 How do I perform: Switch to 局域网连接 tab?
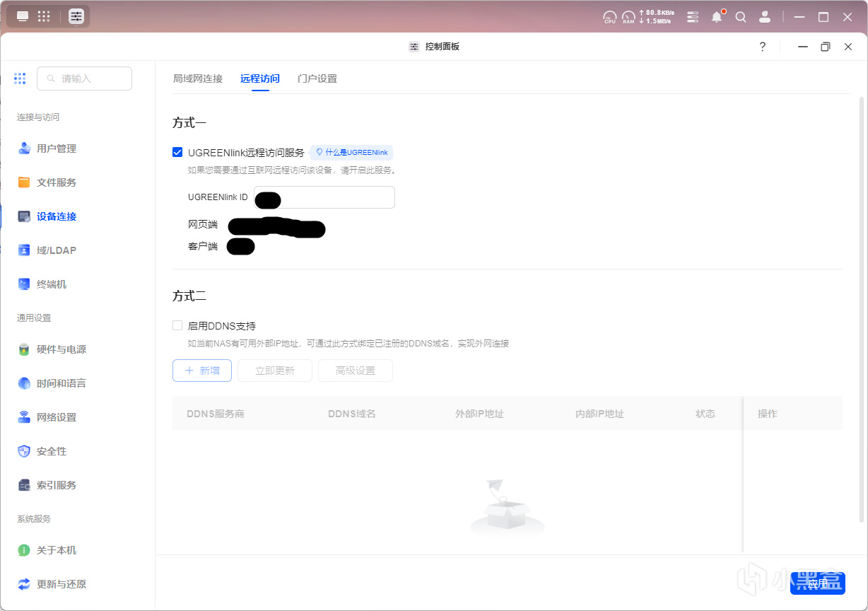198,78
